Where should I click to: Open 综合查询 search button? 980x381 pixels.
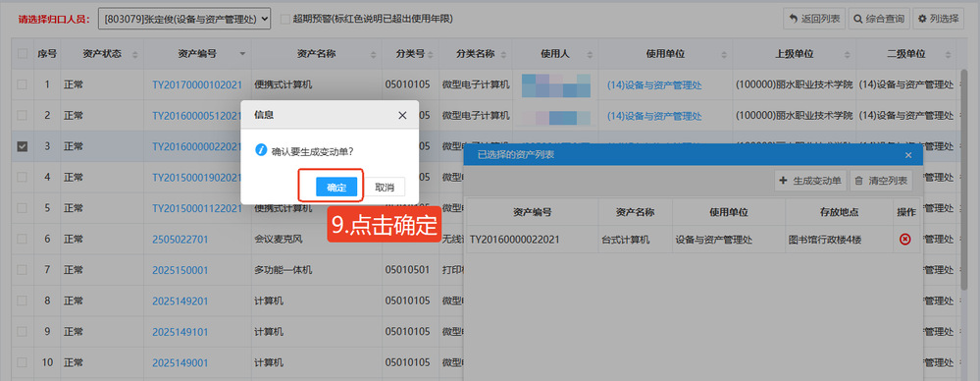click(x=879, y=19)
